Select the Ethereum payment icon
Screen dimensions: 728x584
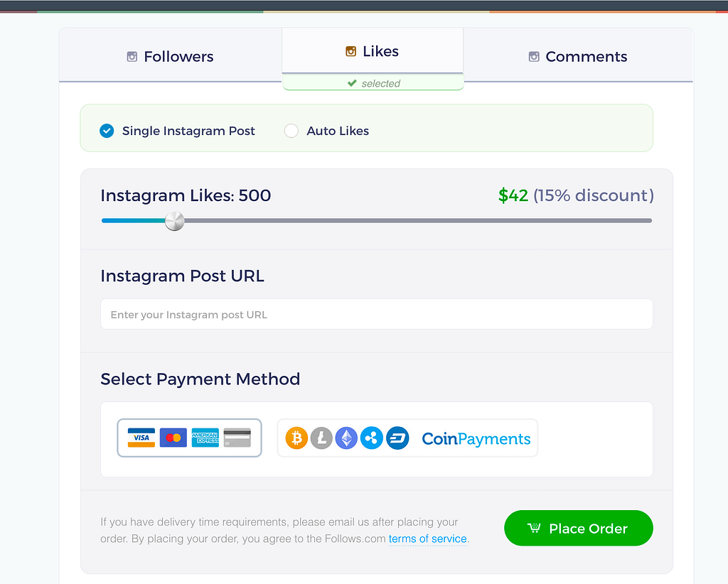click(346, 438)
